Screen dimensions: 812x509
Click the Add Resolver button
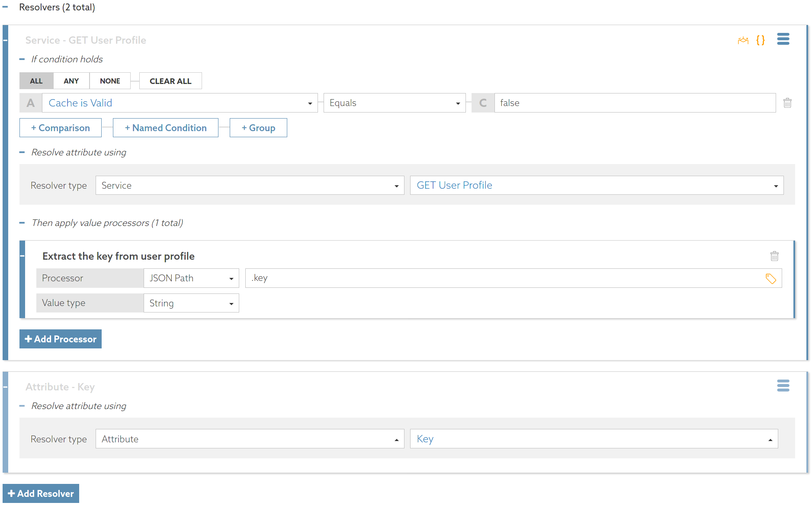pyautogui.click(x=41, y=493)
